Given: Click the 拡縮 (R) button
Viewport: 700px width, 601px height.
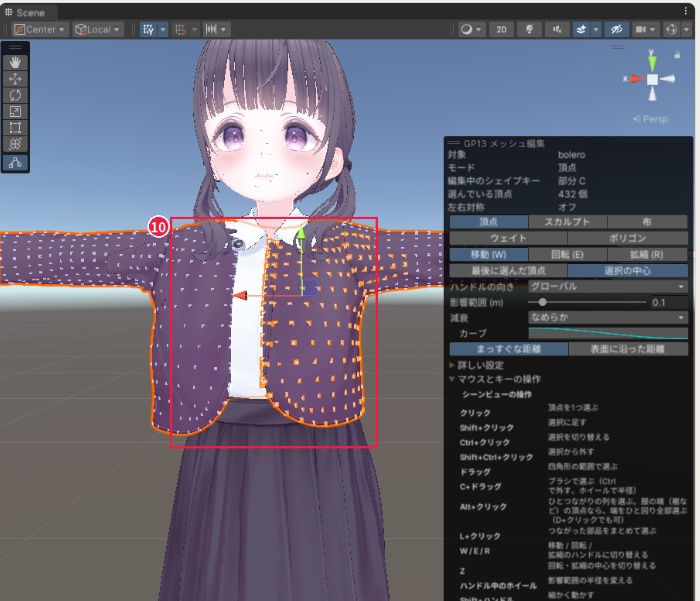Looking at the screenshot, I should [x=647, y=255].
